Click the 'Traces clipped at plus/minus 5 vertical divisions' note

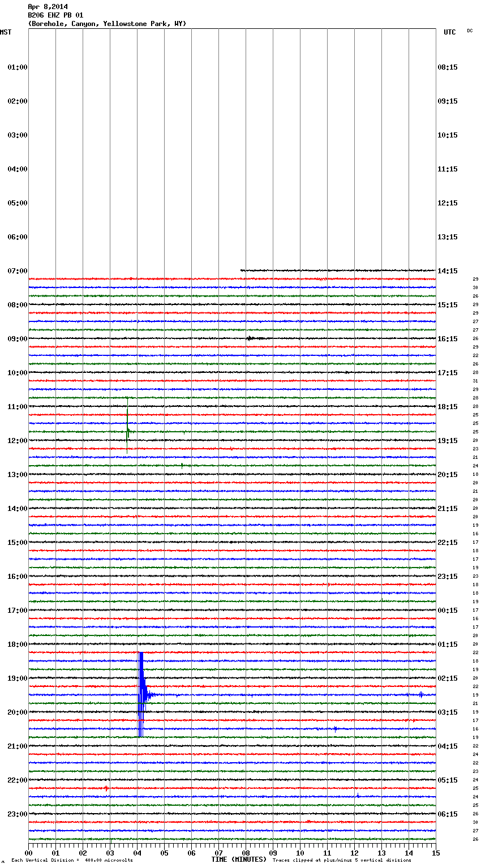tap(342, 861)
